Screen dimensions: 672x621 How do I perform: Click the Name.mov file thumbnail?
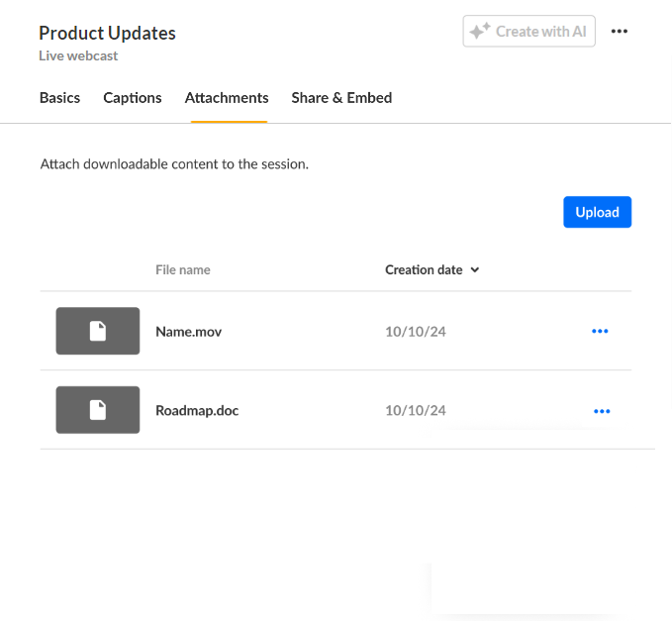click(x=98, y=331)
